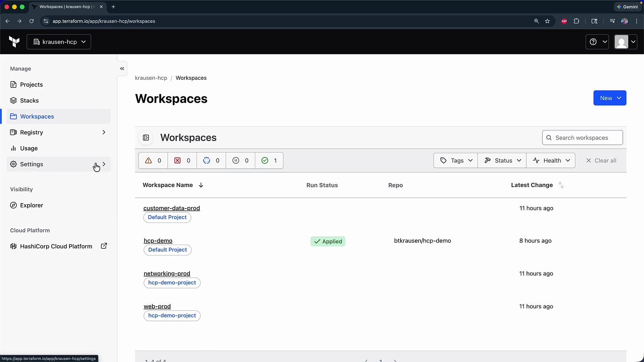
Task: Open the New workspace dropdown button
Action: [x=610, y=98]
